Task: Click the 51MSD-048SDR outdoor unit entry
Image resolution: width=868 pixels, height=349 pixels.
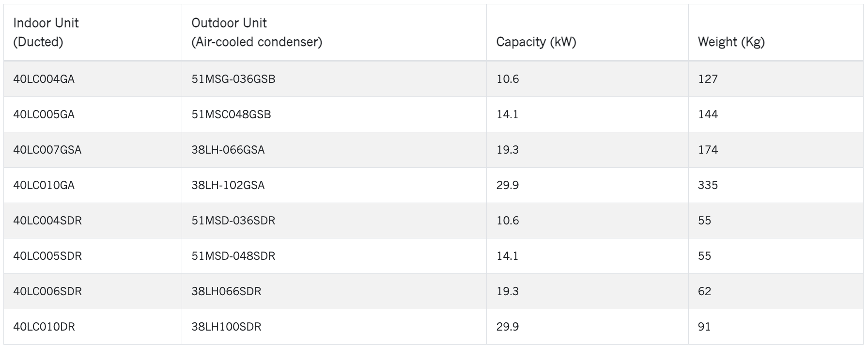Action: 334,256
